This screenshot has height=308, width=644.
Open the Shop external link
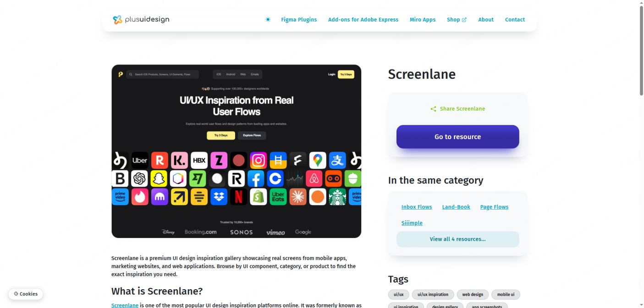[457, 20]
